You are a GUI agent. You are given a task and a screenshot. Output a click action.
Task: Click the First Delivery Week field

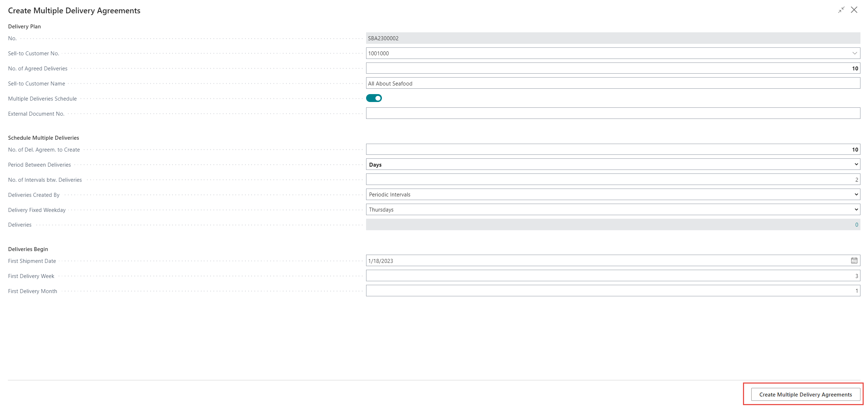[613, 276]
